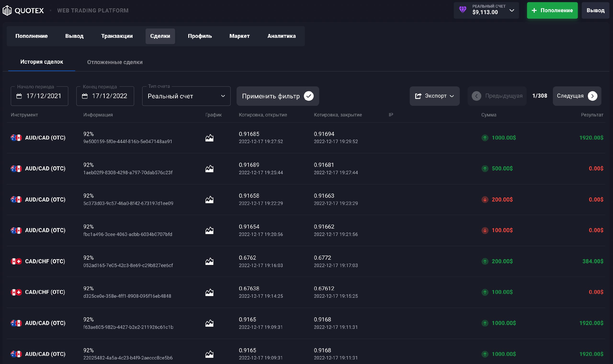Screen dimensions: 613x364
Task: Open account type dropdown Реальный счет
Action: [186, 96]
